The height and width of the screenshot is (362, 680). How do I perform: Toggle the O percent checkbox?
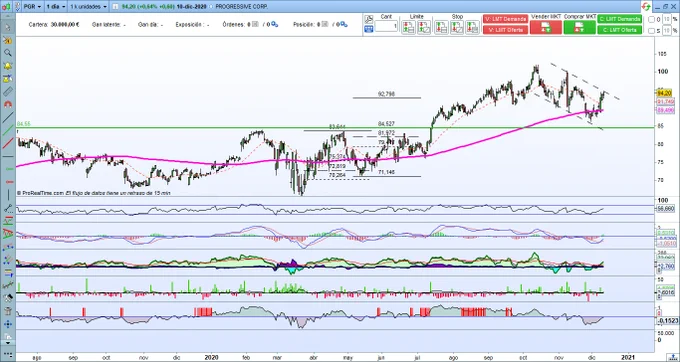(651, 20)
